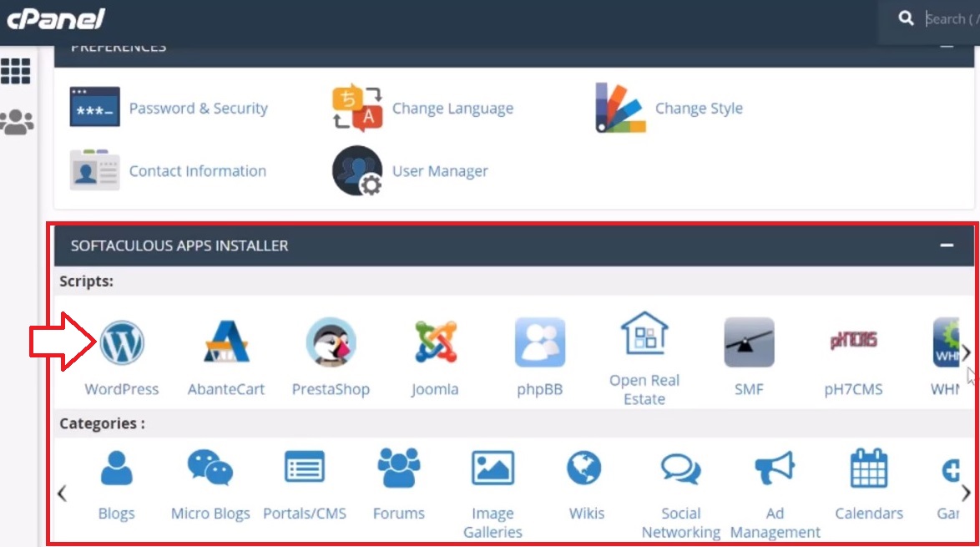The width and height of the screenshot is (980, 547).
Task: Click the phpBB text link
Action: coord(540,389)
